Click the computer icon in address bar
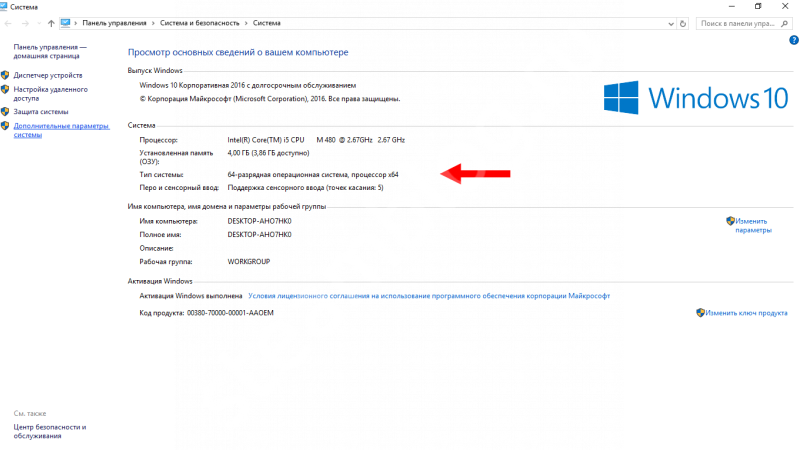 65,23
